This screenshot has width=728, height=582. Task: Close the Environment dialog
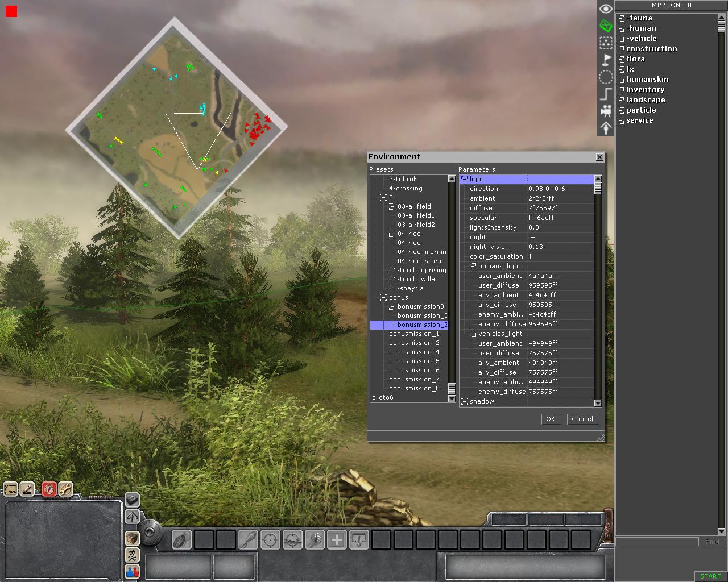coord(599,157)
